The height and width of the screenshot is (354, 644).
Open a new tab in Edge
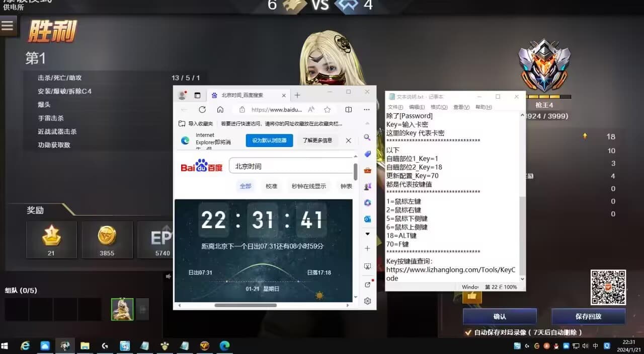click(x=297, y=95)
